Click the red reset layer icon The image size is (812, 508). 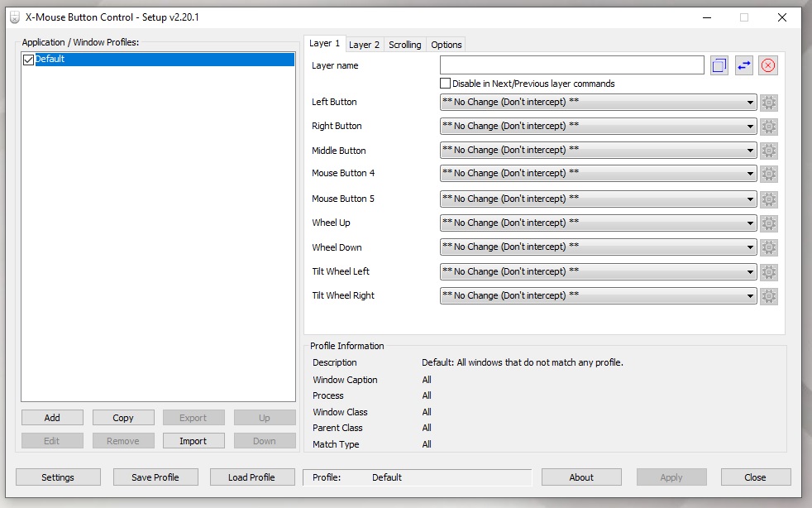(768, 65)
